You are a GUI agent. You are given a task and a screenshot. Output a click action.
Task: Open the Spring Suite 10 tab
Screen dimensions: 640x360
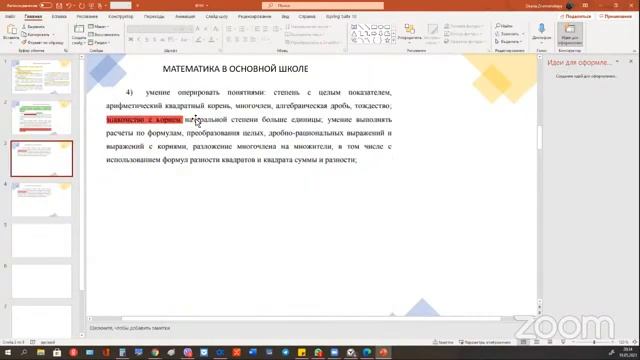341,17
